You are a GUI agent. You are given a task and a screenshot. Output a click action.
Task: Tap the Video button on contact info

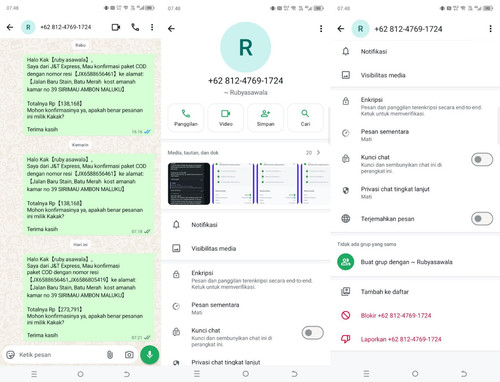226,118
